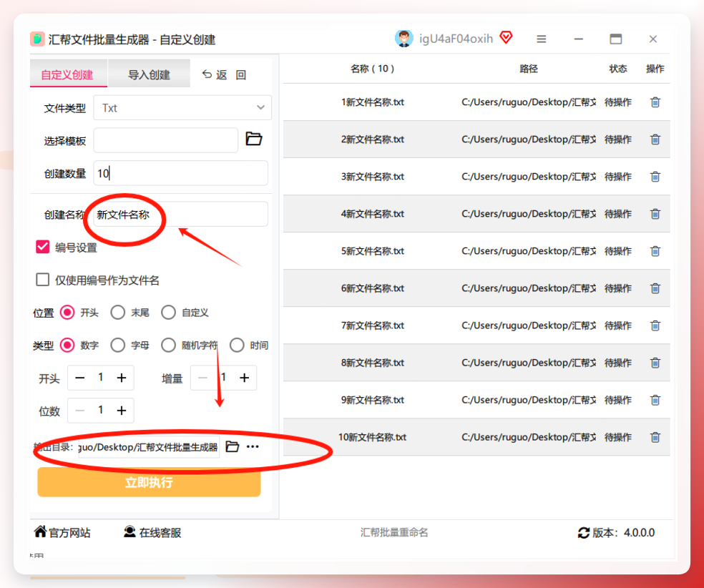Select 末尾 position radio button
Screen dimensions: 704x588
pos(117,313)
